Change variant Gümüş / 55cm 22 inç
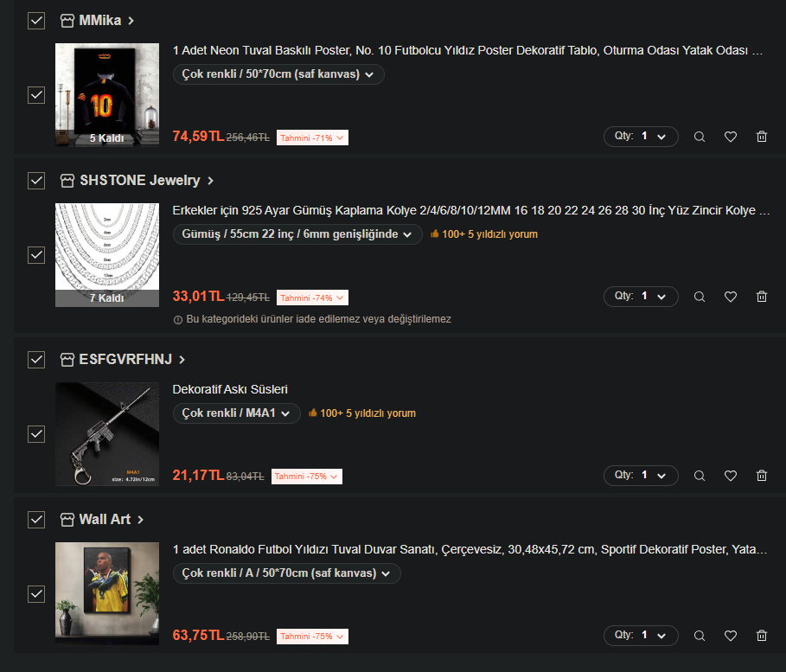786x672 pixels. [x=297, y=234]
